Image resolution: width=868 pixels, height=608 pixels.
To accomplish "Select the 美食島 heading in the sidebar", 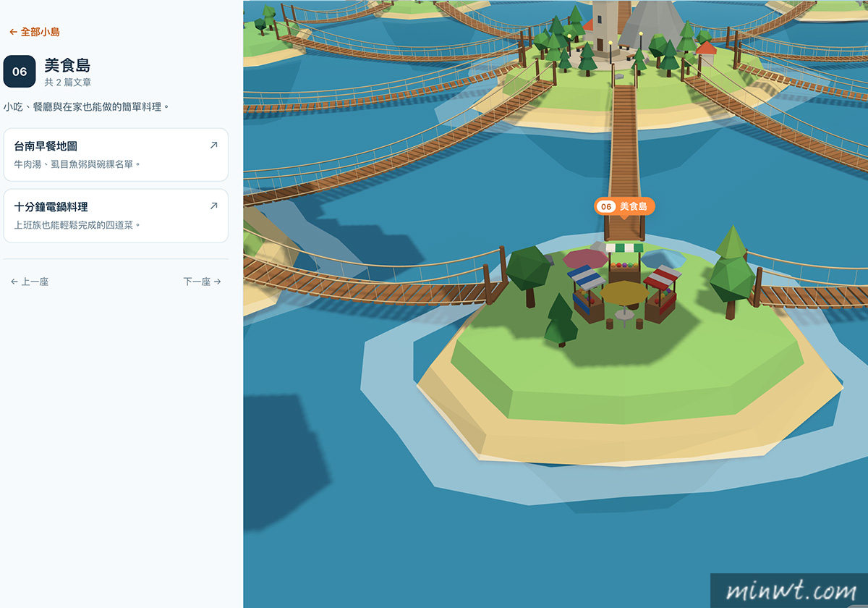I will point(67,66).
